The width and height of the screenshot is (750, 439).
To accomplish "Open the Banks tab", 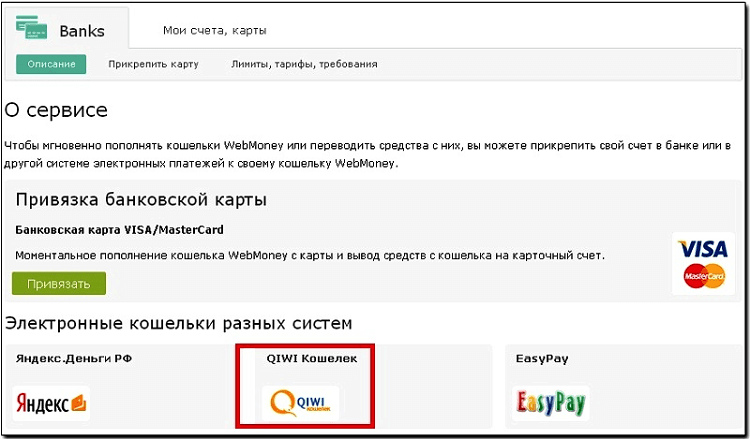I will coord(66,28).
